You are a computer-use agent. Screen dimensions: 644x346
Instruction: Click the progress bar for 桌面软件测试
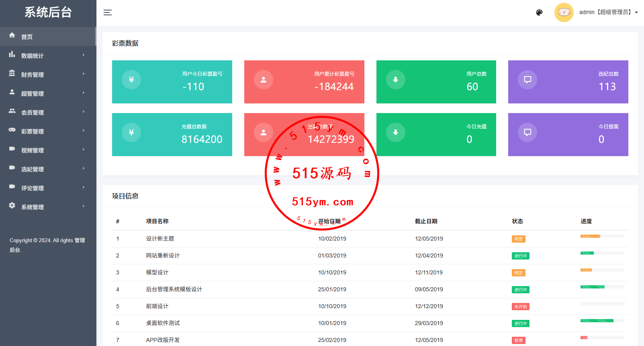[602, 321]
